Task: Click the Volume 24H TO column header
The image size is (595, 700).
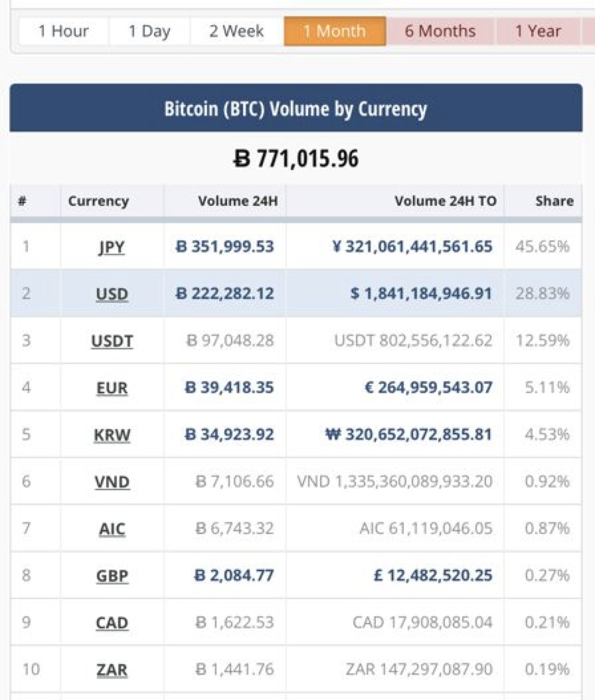Action: click(x=445, y=201)
